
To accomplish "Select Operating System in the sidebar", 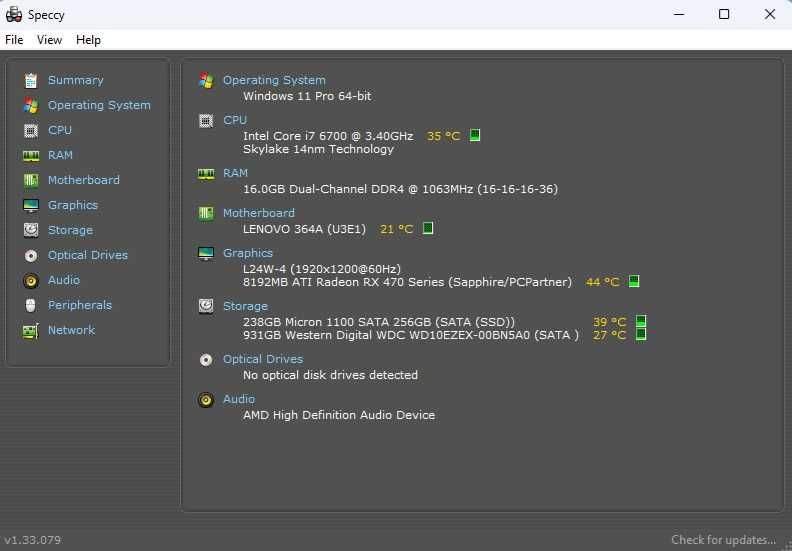I will 99,105.
